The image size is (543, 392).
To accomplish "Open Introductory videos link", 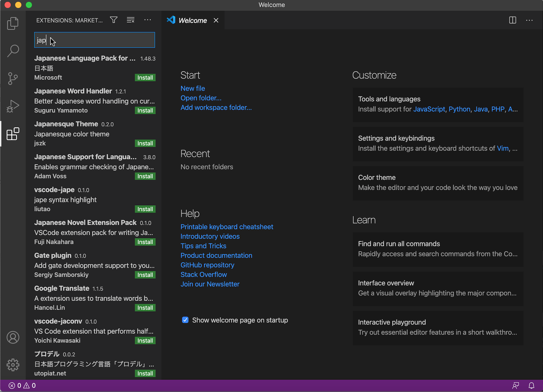I will pos(210,236).
